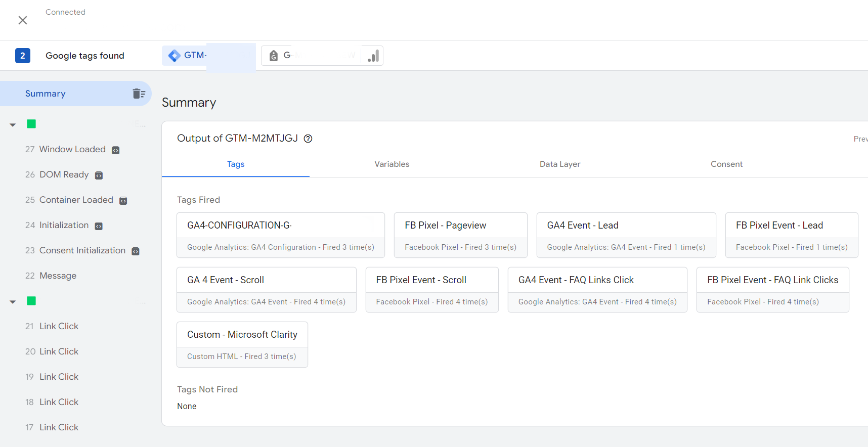Viewport: 868px width, 447px height.
Task: Open help icon next to Output of GTM-M2MTJGJ
Action: click(x=308, y=139)
